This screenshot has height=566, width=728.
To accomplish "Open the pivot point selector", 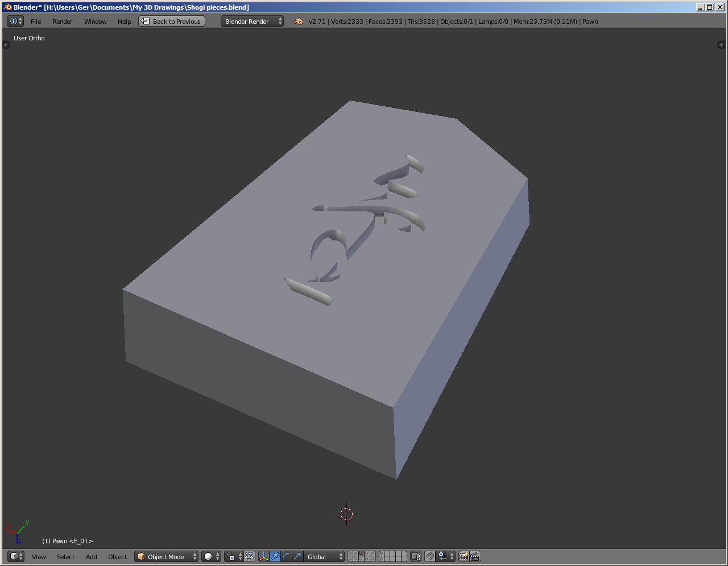I will pyautogui.click(x=234, y=556).
